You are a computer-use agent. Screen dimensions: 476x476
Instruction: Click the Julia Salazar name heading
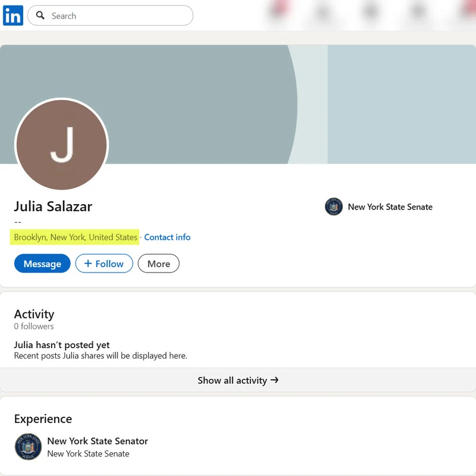[53, 206]
